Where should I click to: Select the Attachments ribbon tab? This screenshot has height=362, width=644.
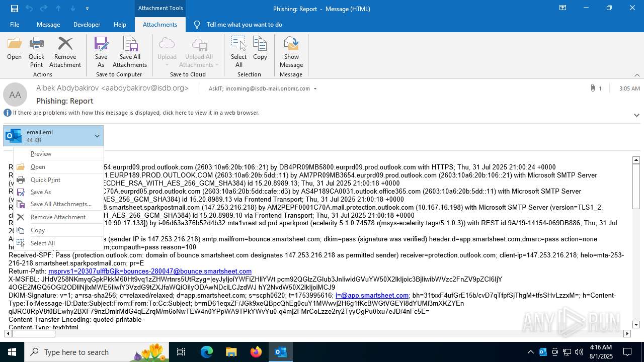tap(160, 25)
